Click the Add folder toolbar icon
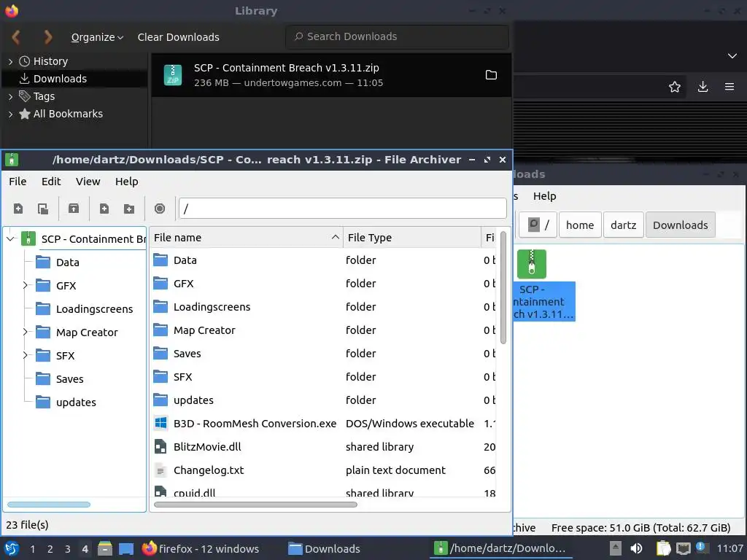Screen dimensions: 747x560 click(128, 209)
